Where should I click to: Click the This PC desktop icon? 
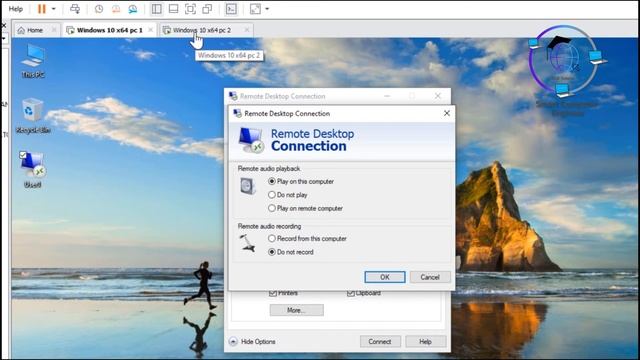click(x=33, y=61)
